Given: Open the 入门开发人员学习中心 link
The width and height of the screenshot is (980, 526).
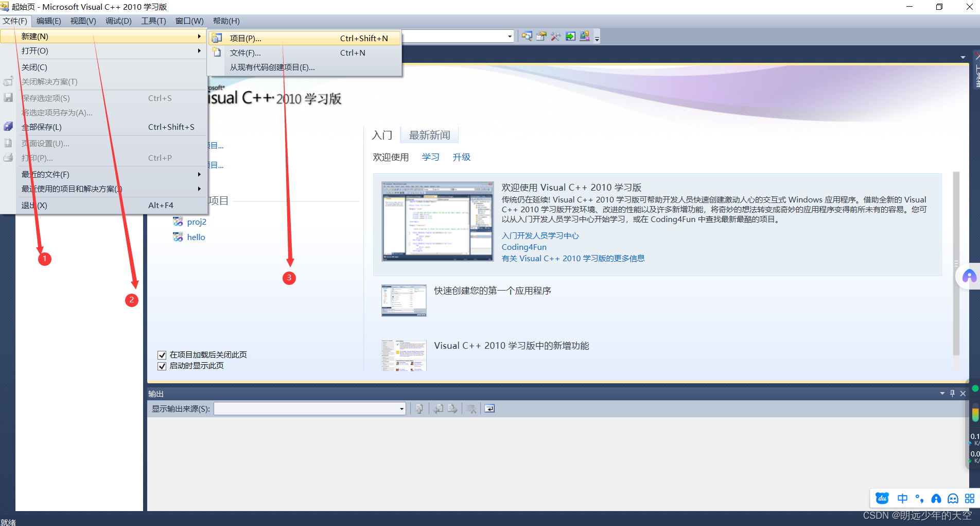Looking at the screenshot, I should (x=540, y=235).
